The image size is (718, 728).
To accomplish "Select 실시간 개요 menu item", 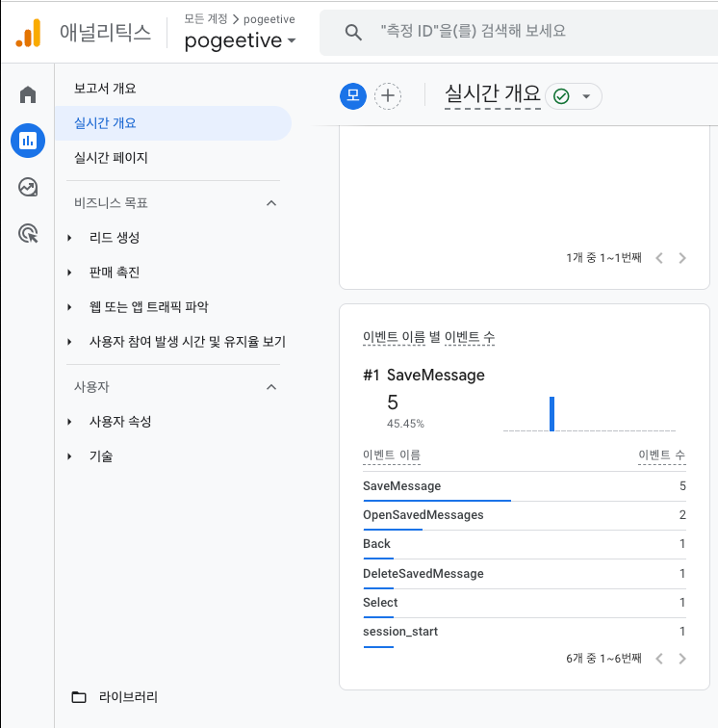I will (172, 123).
